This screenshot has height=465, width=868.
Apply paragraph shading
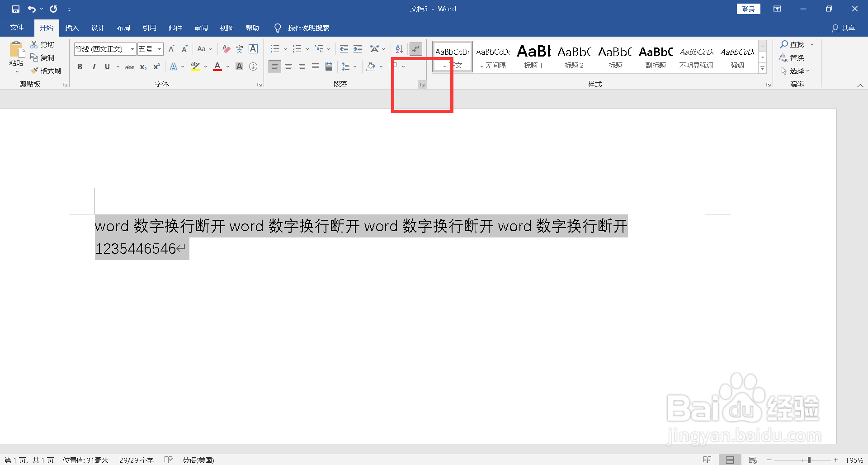point(371,66)
